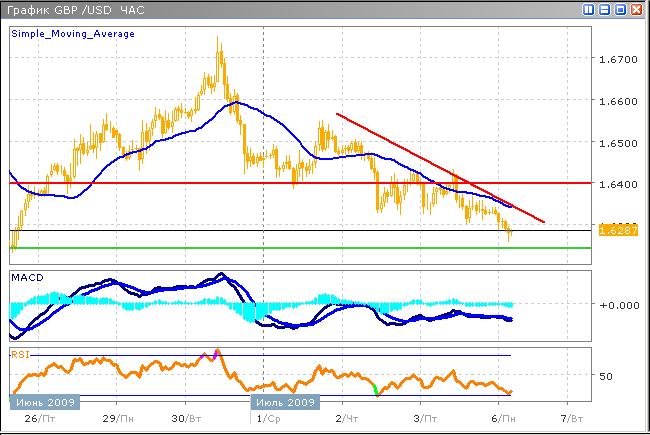Click the 1.6500 price axis label

[618, 143]
